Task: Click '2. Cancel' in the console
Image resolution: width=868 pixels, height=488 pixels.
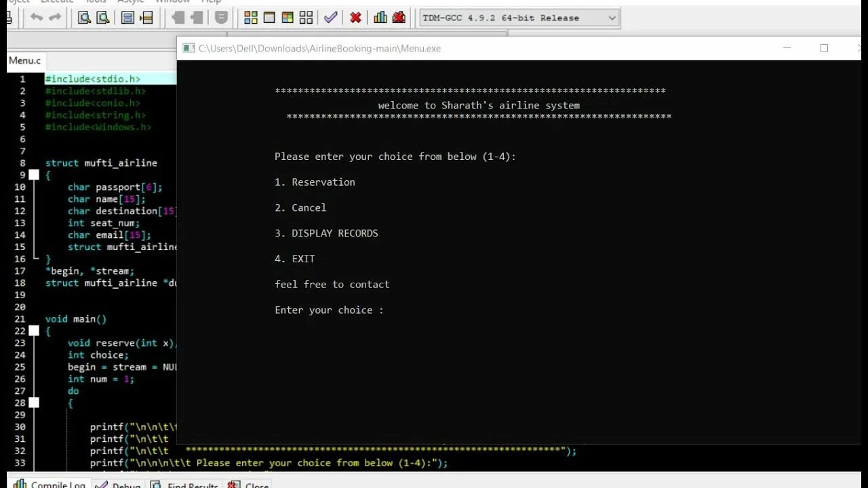Action: [x=300, y=208]
